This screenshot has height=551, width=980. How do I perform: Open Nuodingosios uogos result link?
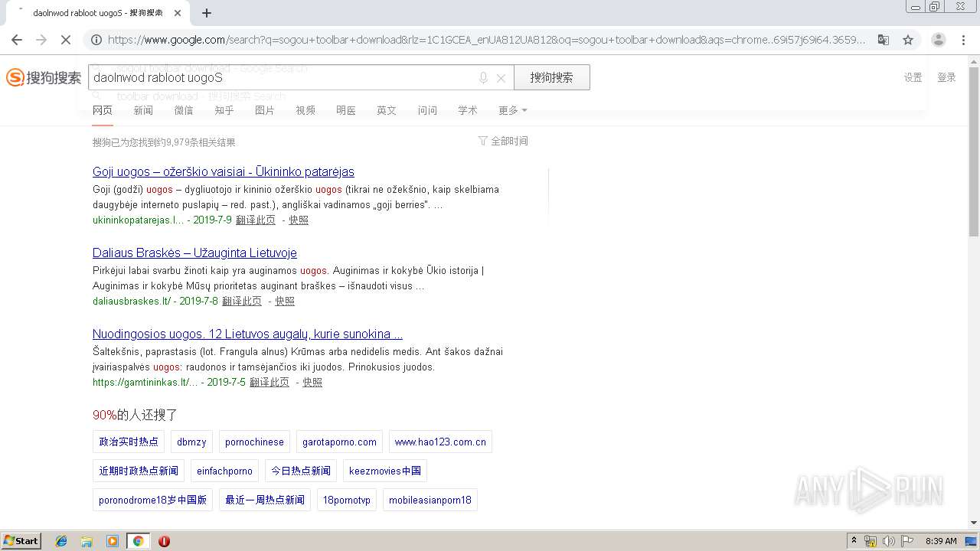click(247, 334)
